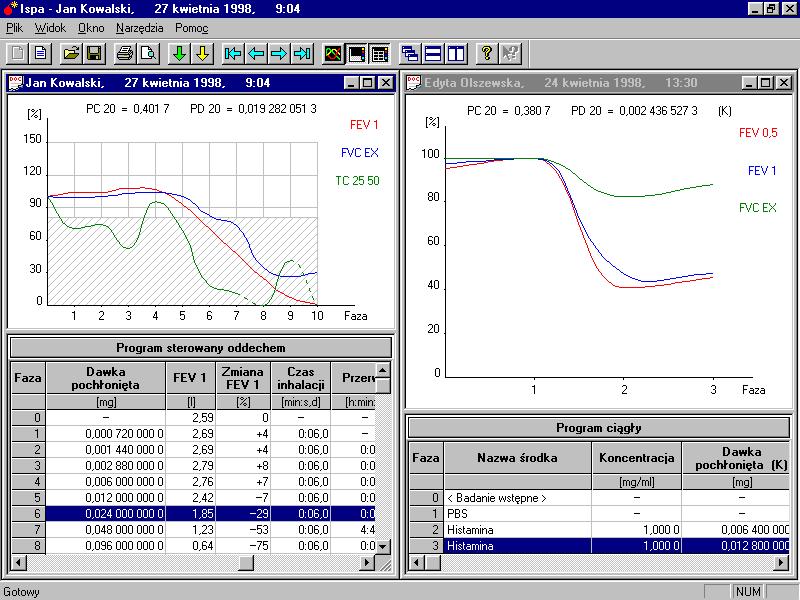Select row 6 in left phase table
800x600 pixels.
[193, 514]
